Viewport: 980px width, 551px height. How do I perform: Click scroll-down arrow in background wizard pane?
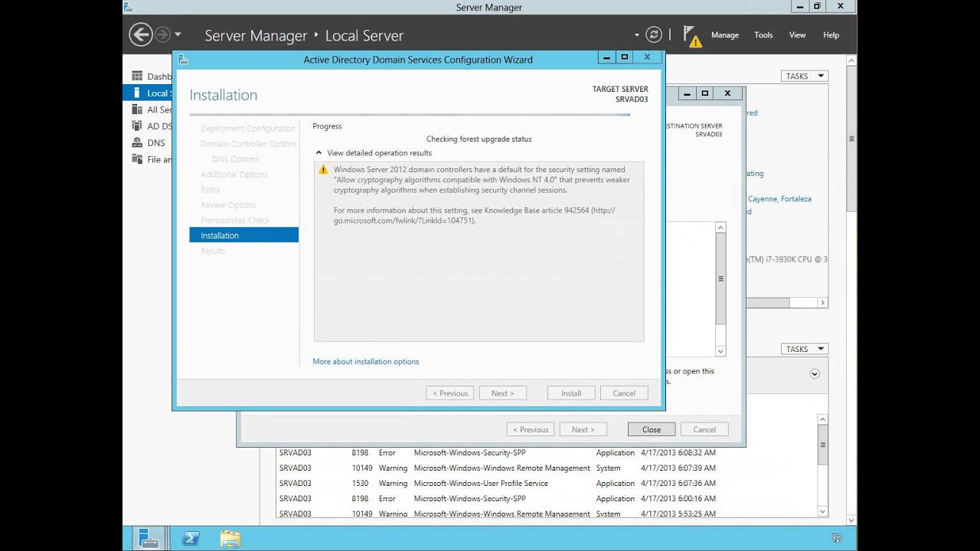pos(720,351)
